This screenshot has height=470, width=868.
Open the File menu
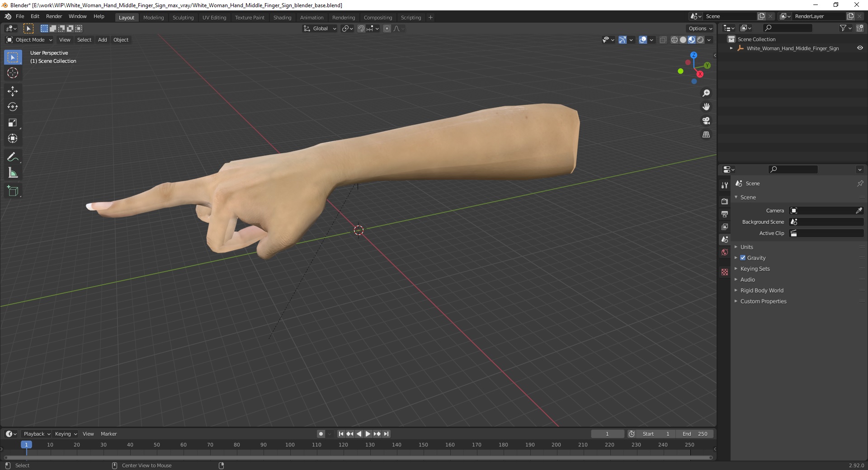[x=20, y=16]
